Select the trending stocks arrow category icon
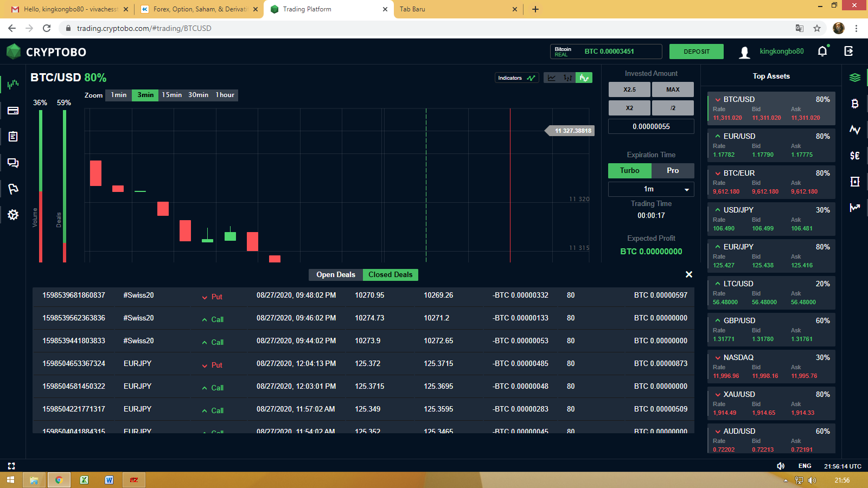Image resolution: width=868 pixels, height=488 pixels. (855, 208)
